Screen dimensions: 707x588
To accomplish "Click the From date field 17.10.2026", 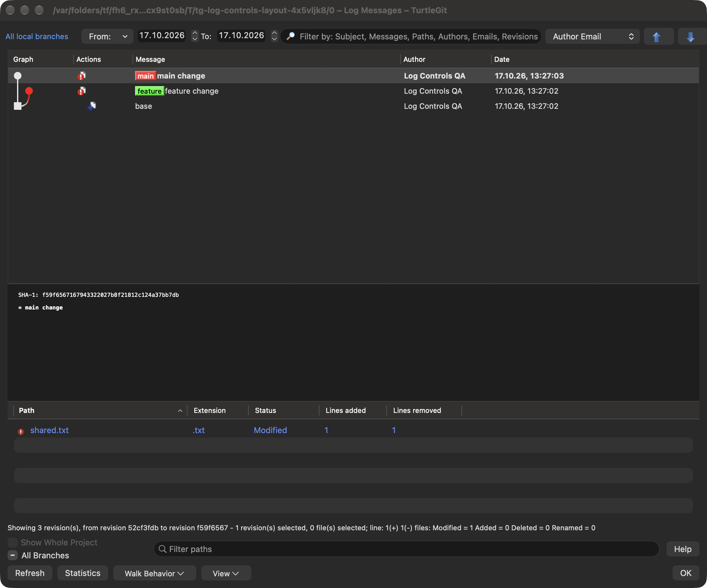I will pos(162,36).
